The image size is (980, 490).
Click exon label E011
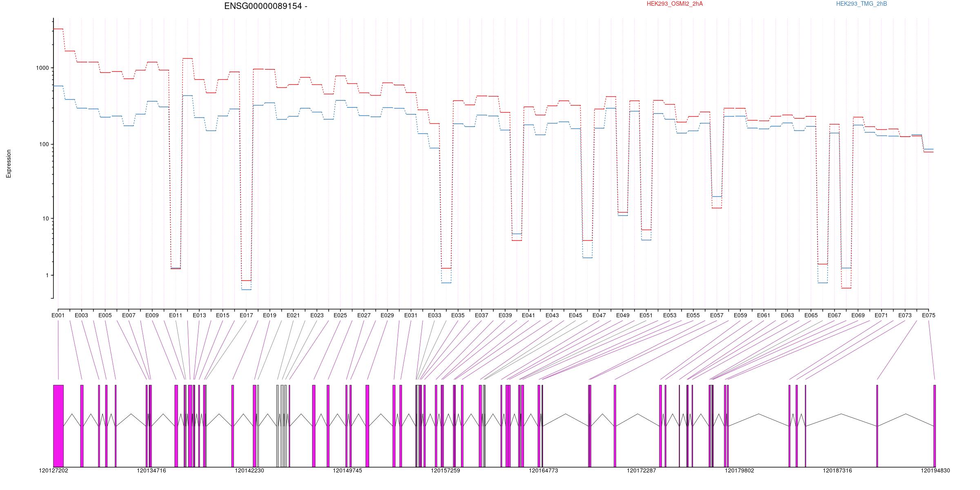[x=176, y=315]
